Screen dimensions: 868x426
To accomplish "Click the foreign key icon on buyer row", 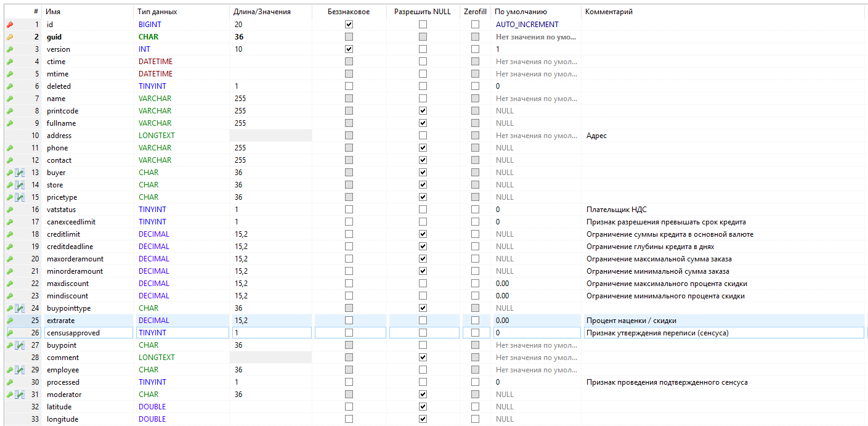I will click(20, 173).
